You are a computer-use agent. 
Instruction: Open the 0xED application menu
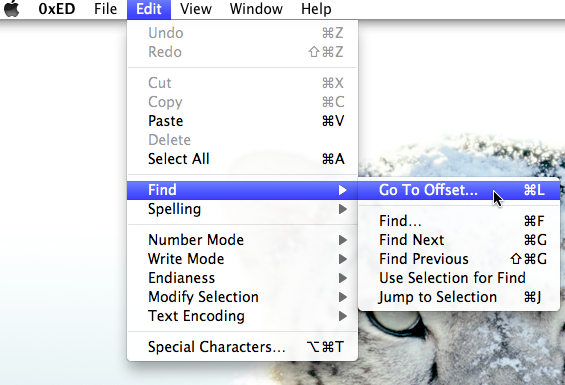tap(57, 9)
